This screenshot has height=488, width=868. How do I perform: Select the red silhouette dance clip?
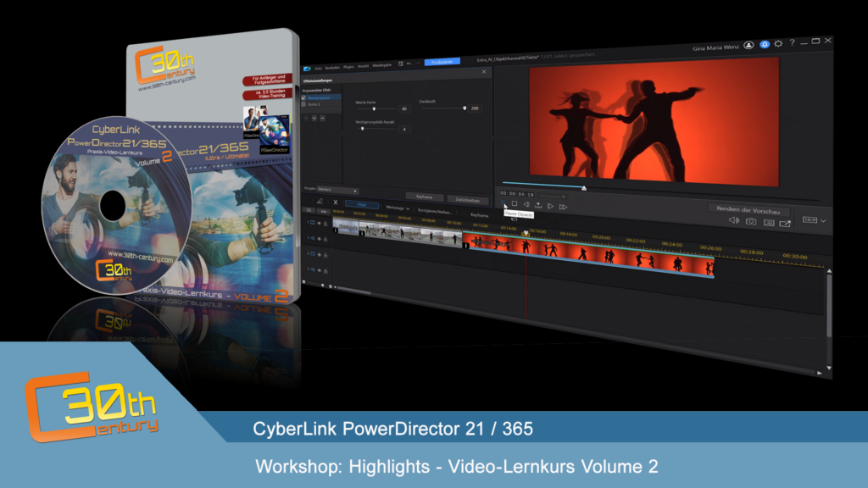[588, 255]
